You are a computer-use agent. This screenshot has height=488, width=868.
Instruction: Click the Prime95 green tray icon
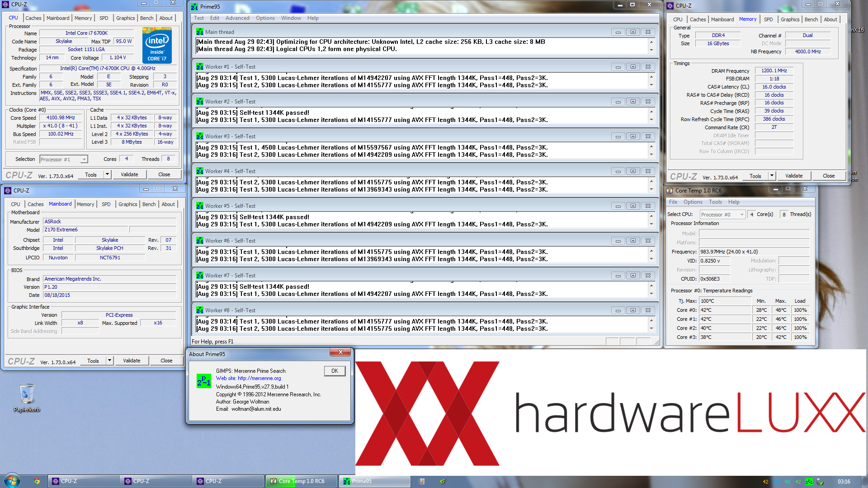[809, 482]
